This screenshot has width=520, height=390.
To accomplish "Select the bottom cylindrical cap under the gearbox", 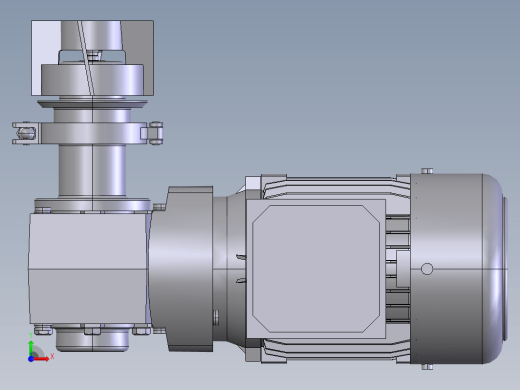I will [92, 339].
